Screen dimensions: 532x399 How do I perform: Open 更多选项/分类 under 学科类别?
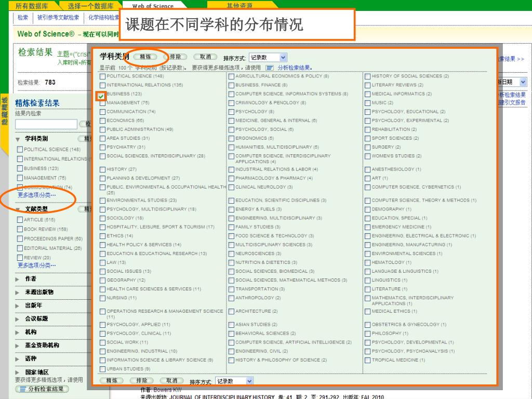tap(37, 195)
